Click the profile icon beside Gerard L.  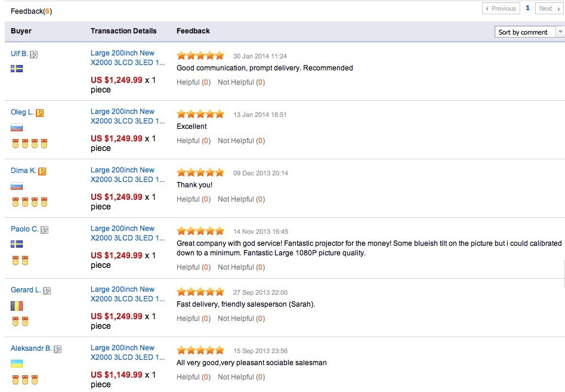pos(47,291)
